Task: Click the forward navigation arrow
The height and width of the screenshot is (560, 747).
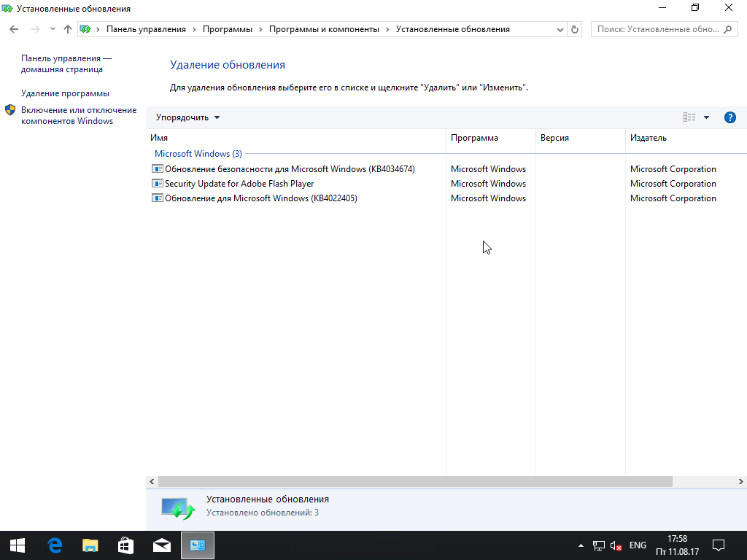Action: [x=35, y=29]
